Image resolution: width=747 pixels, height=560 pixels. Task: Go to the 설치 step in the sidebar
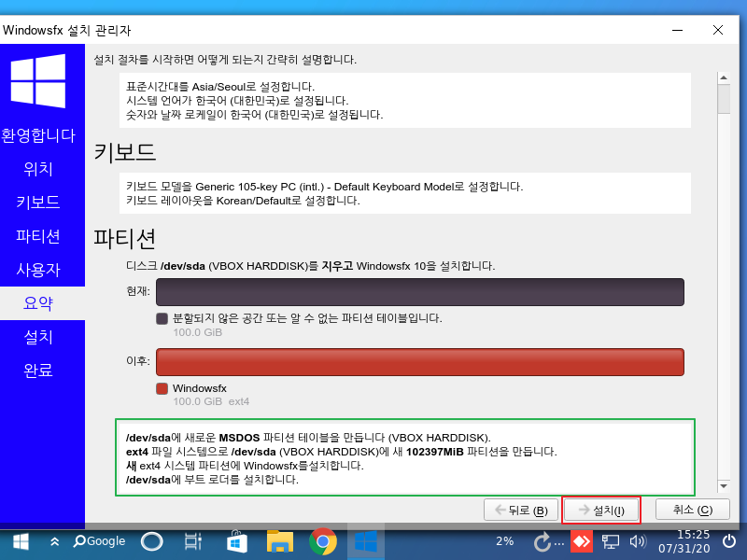38,337
